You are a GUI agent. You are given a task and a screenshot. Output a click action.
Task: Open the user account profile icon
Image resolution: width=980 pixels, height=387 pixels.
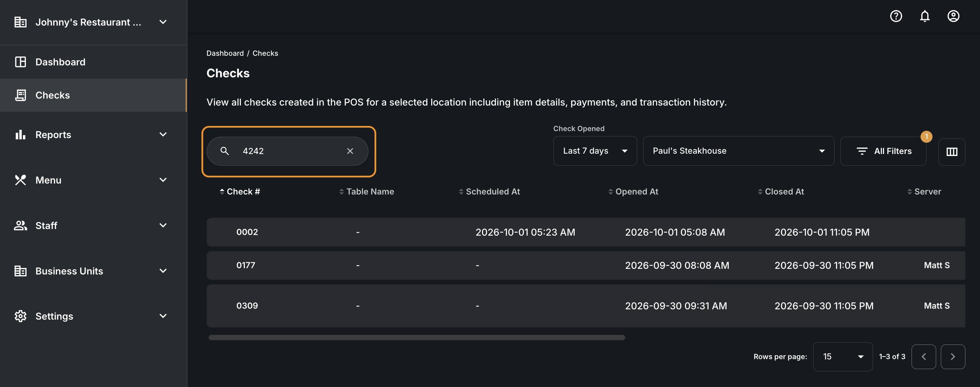point(953,16)
